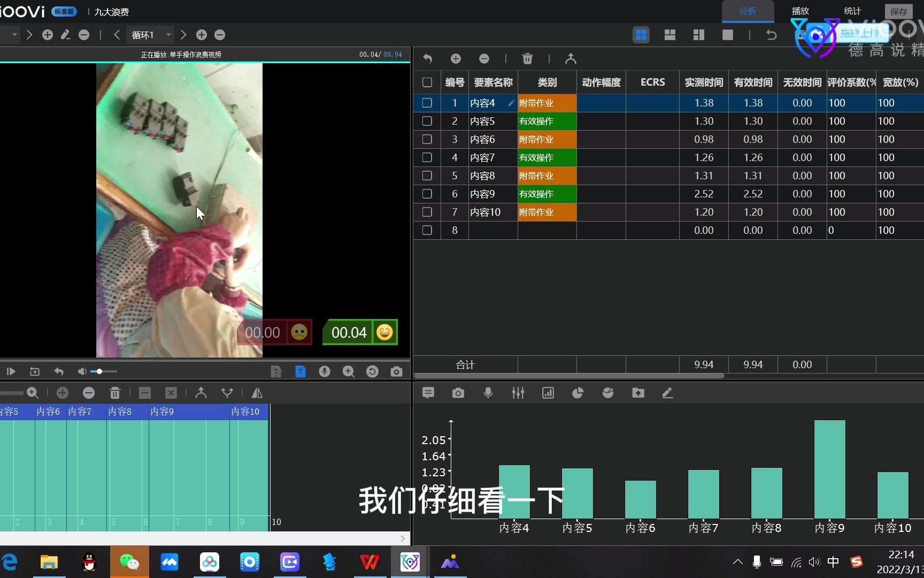924x578 pixels.
Task: Show the pie chart view icon
Action: coord(578,393)
